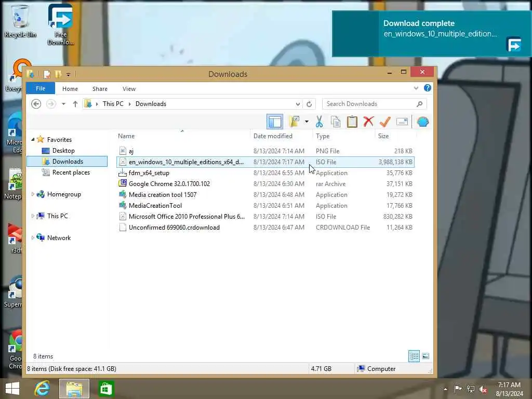
Task: Expand the This PC tree node
Action: click(33, 216)
